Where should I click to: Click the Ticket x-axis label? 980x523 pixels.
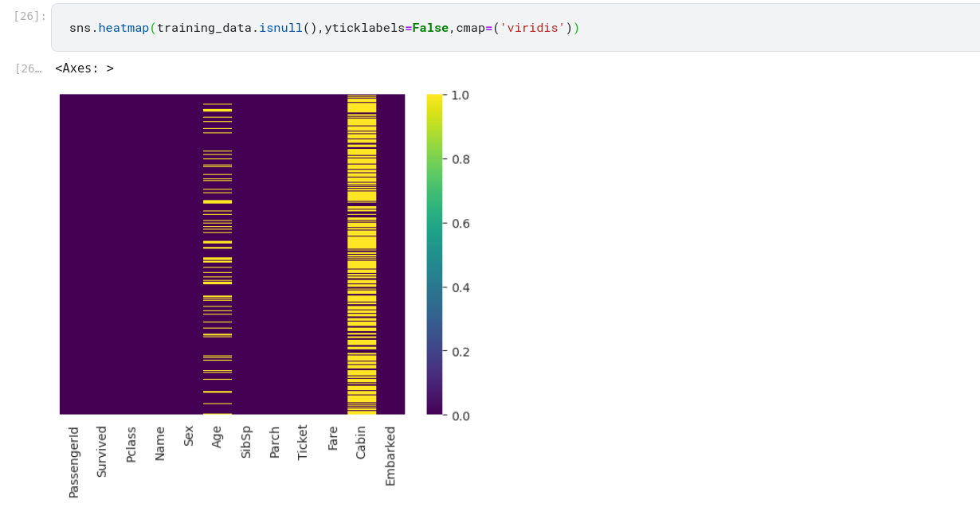(303, 442)
